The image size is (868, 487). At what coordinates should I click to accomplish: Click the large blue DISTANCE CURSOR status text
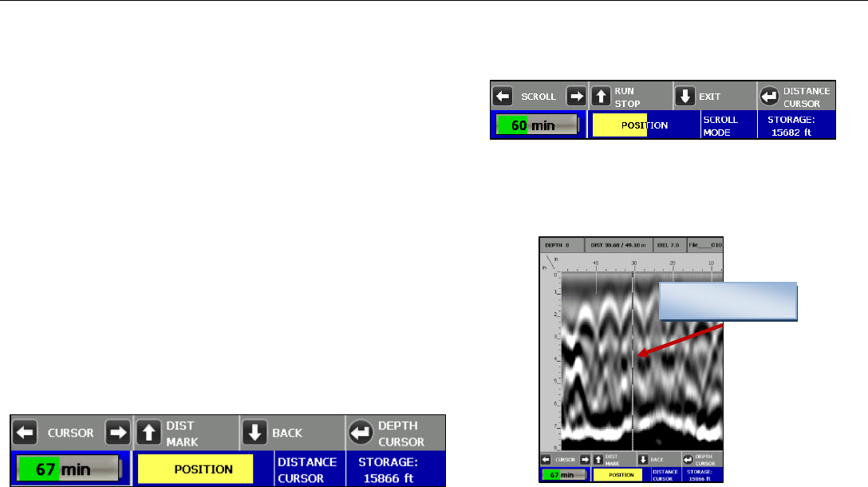tap(306, 469)
